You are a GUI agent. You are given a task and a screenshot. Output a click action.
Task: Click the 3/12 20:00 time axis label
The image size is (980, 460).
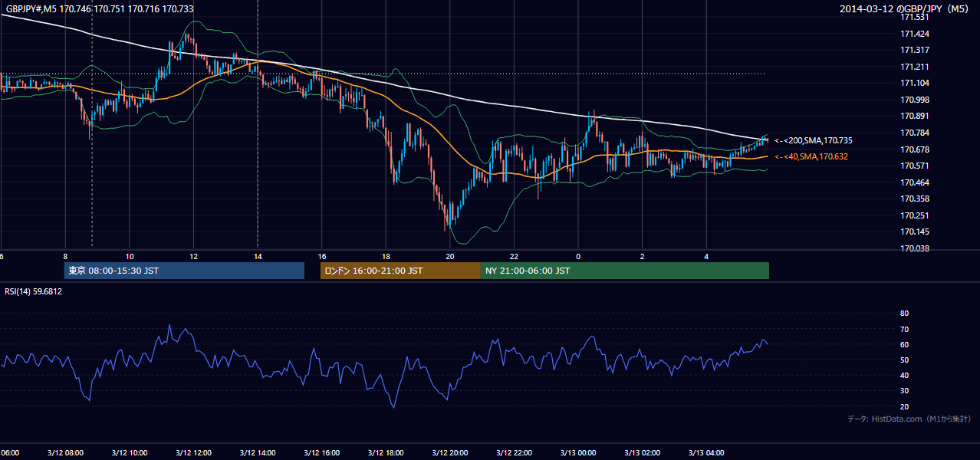coord(450,452)
